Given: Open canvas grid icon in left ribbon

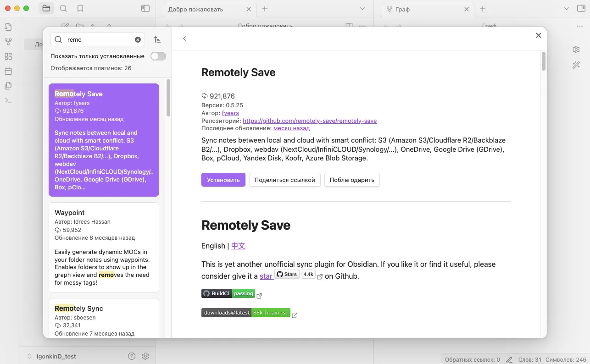Looking at the screenshot, I should 8,56.
